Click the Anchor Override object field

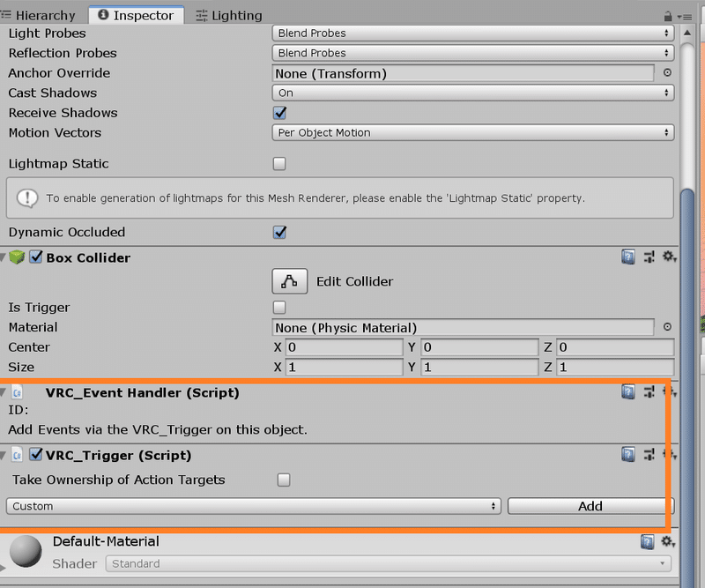463,73
